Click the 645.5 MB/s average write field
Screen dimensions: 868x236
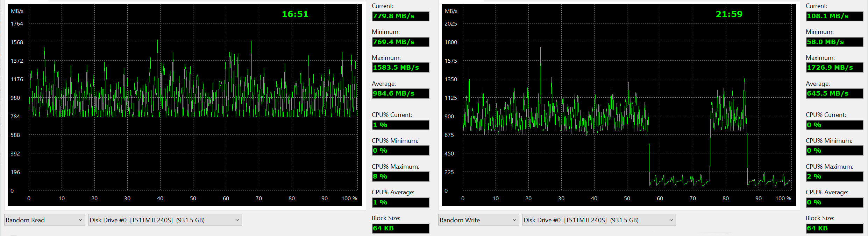pos(834,93)
